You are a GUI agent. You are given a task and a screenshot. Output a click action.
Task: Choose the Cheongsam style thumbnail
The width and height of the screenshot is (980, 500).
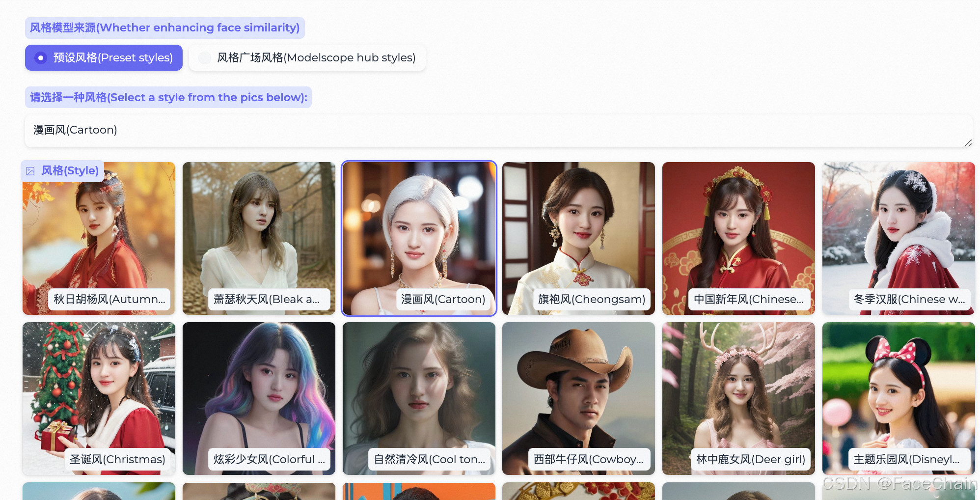point(578,238)
